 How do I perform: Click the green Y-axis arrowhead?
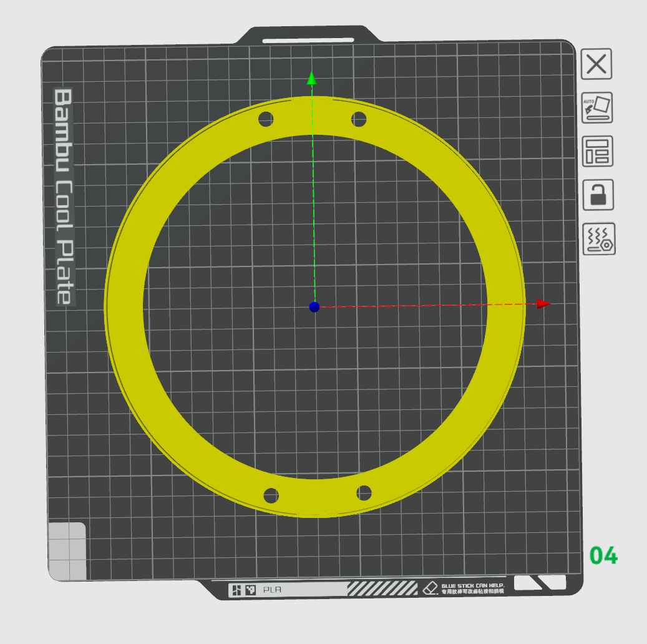(312, 79)
